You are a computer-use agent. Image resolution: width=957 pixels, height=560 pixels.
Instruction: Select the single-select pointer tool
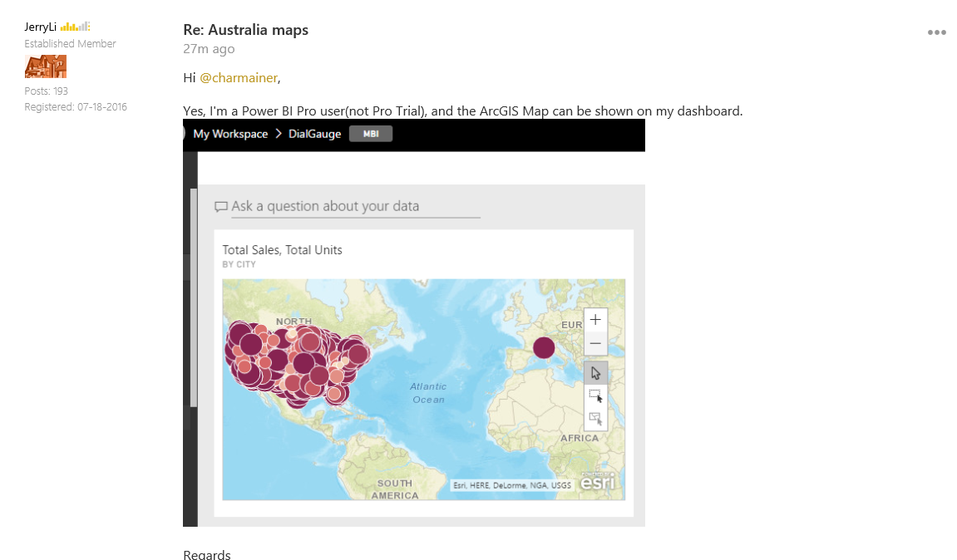pyautogui.click(x=595, y=373)
